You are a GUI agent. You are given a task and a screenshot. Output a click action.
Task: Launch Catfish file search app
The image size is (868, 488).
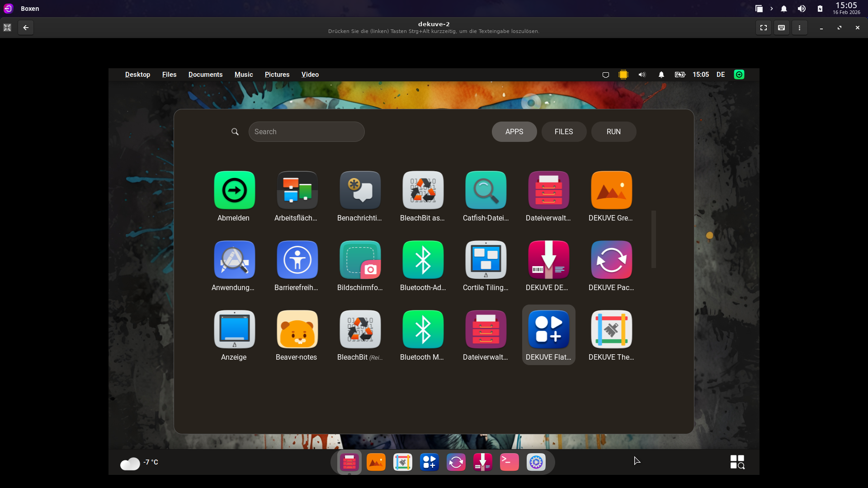point(486,190)
